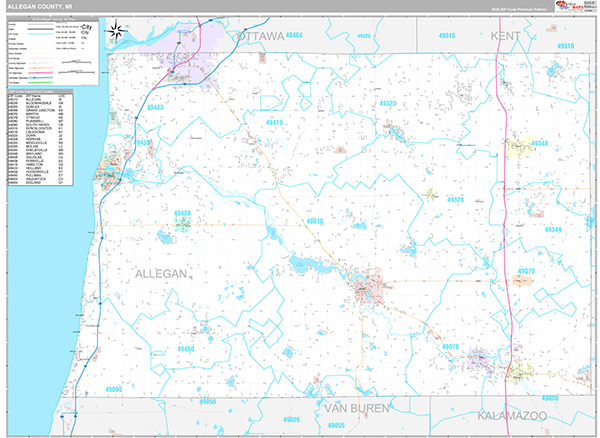
Task: Click ZIP code label 49080
Action: pos(550,398)
